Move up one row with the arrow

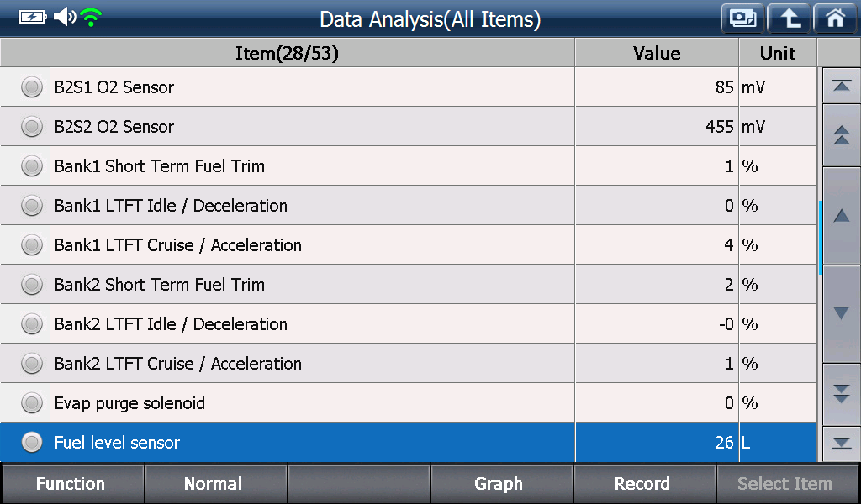point(841,216)
